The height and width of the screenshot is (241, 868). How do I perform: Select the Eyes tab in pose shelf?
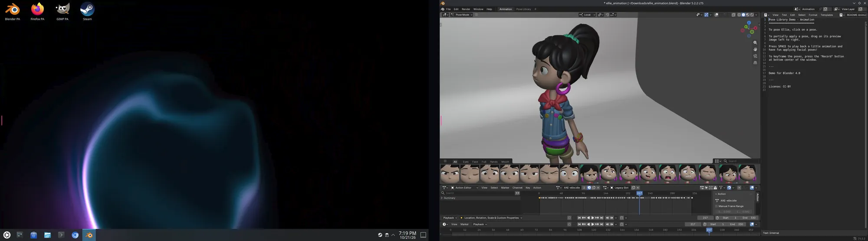(466, 162)
